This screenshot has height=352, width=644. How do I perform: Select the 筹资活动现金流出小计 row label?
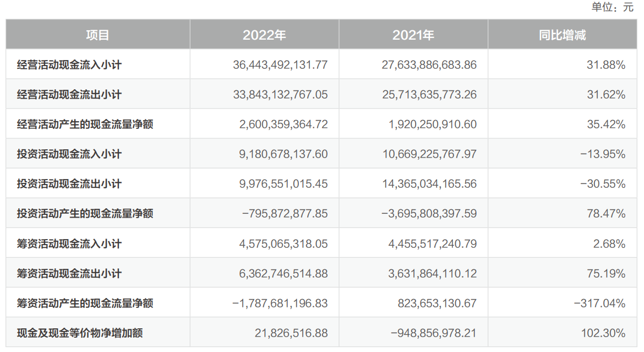tap(69, 274)
